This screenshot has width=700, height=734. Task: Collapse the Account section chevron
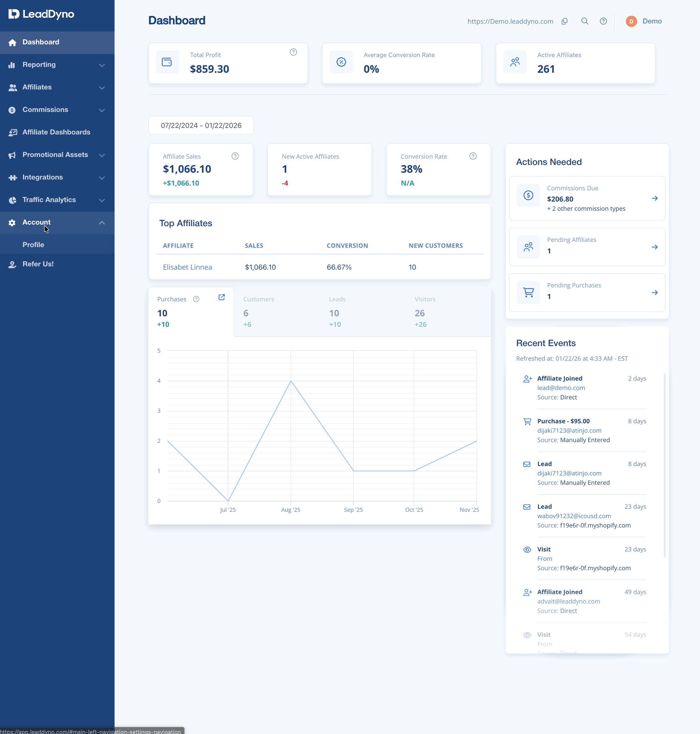(x=102, y=223)
